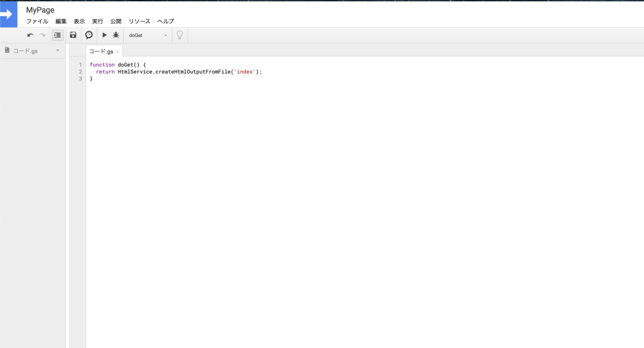Click line number 2 in the gutter

(80, 72)
